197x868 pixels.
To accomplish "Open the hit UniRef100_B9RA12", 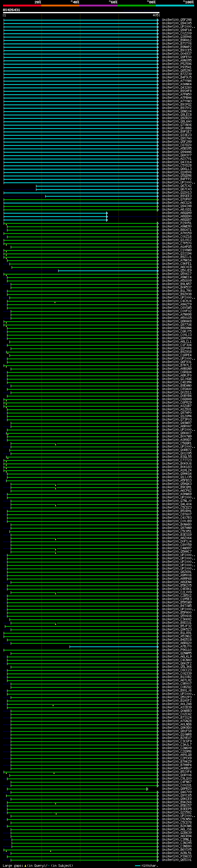I will click(x=177, y=40).
